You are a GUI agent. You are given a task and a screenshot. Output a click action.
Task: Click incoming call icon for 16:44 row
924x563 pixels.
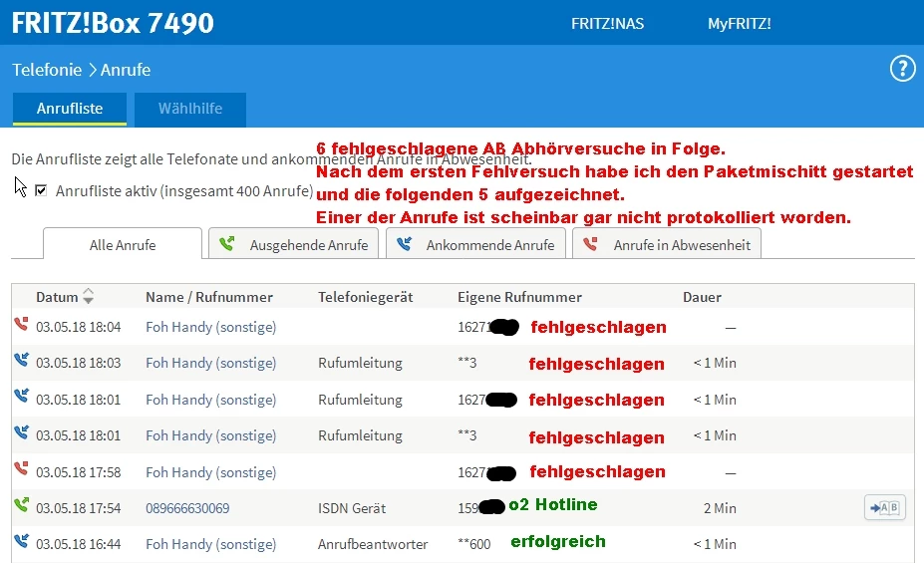click(x=21, y=541)
